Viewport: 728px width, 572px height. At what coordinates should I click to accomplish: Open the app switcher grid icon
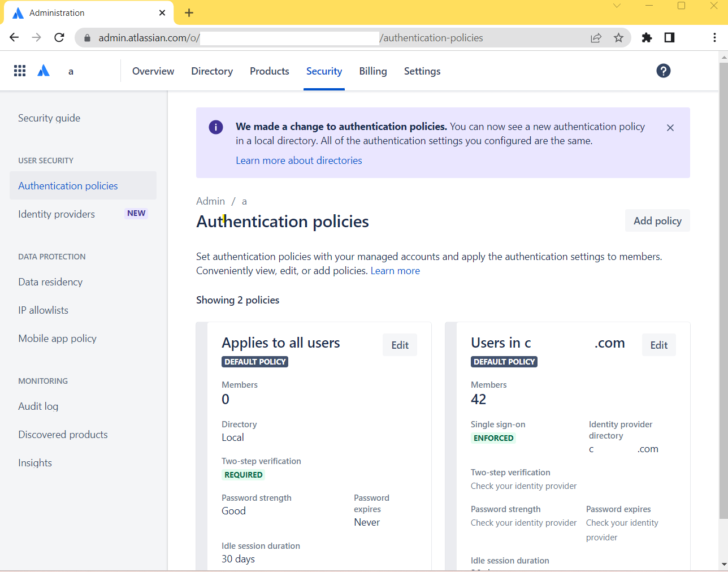point(20,71)
